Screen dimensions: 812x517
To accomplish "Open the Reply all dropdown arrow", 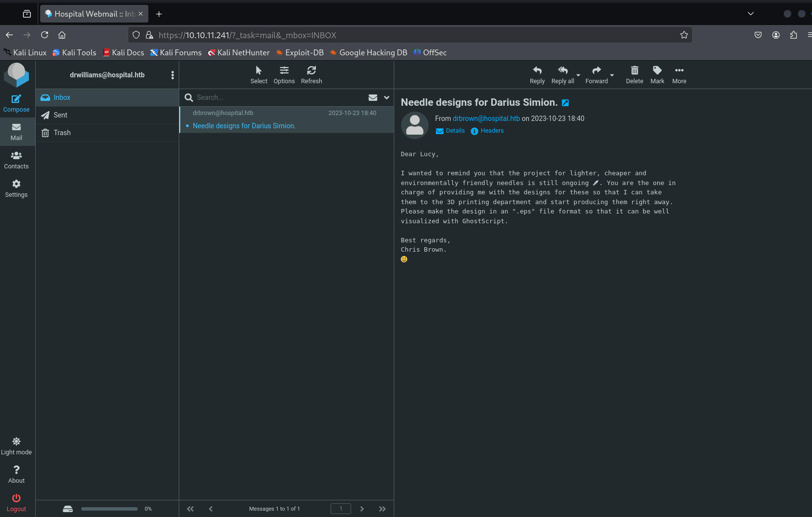I will click(x=578, y=75).
